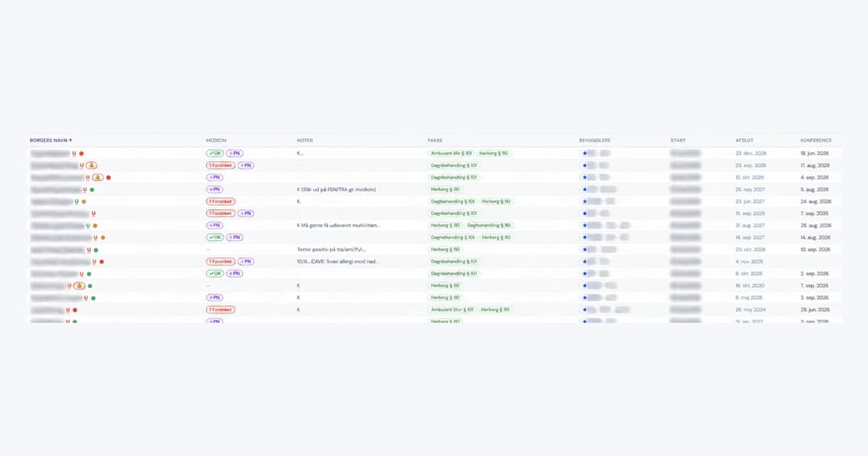This screenshot has width=868, height=456.
Task: Click the conference date '29. jun. 2026'
Action: (816, 309)
